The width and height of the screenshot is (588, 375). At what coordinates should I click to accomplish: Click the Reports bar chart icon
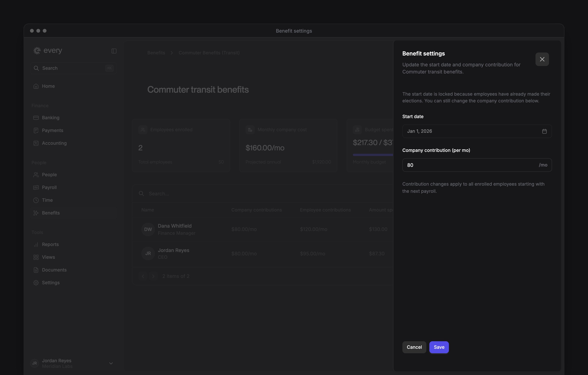(36, 244)
